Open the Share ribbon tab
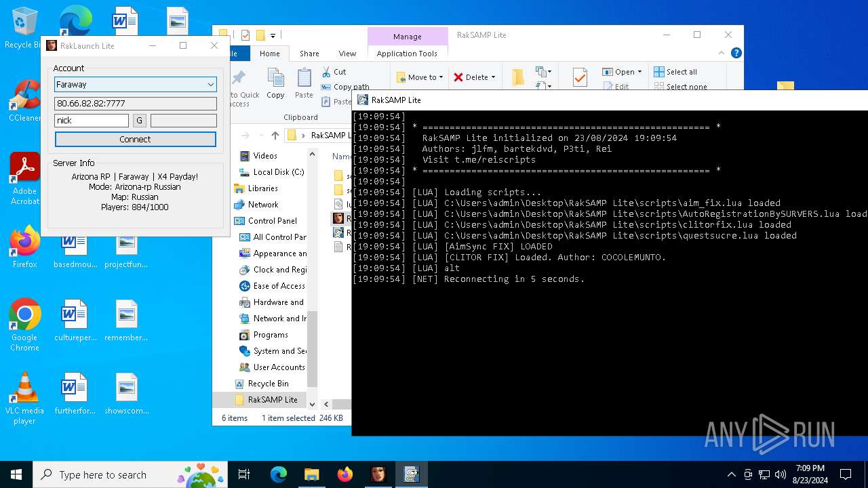The height and width of the screenshot is (488, 868). pyautogui.click(x=309, y=54)
